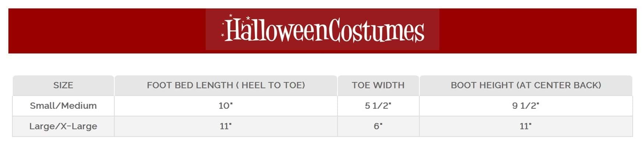
Task: Click the 6" toe width value
Action: click(378, 126)
